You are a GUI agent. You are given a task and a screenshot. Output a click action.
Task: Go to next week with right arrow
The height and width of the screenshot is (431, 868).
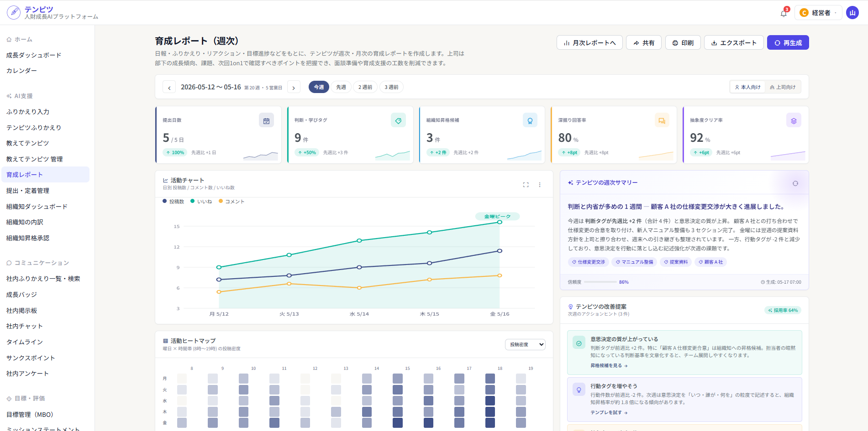point(294,87)
